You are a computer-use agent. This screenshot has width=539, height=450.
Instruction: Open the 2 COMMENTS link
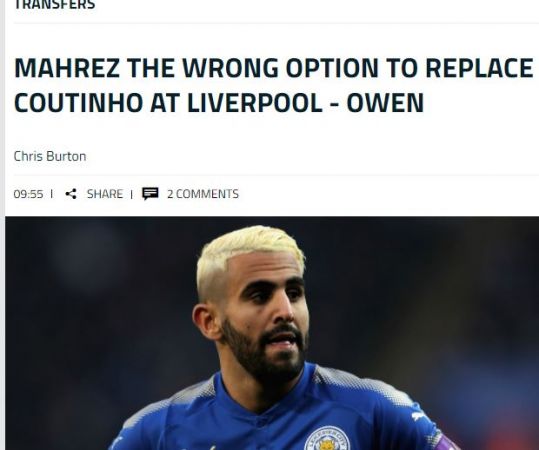click(203, 194)
